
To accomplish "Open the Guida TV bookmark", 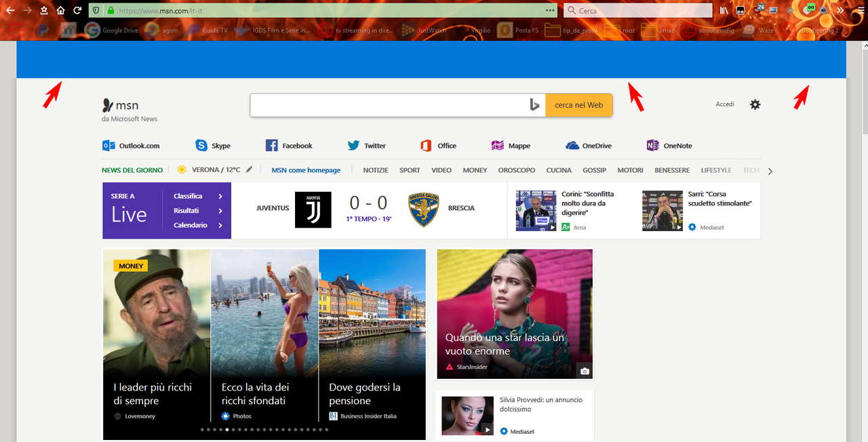I will coord(207,30).
